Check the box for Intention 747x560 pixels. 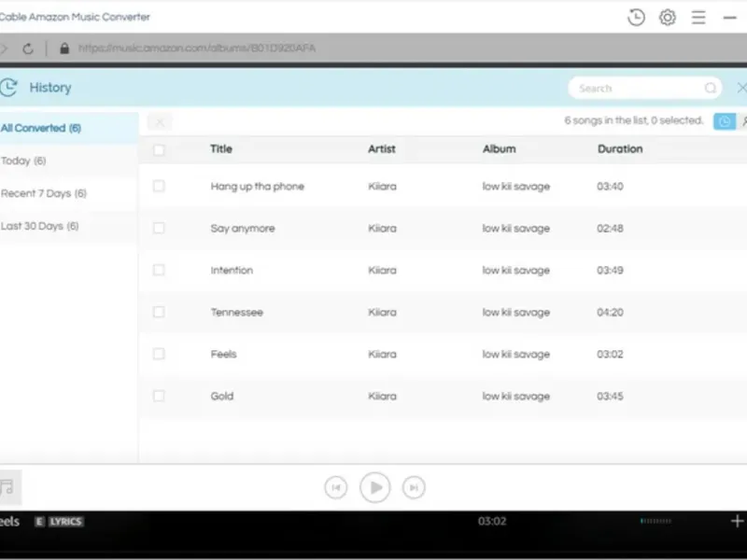click(159, 270)
